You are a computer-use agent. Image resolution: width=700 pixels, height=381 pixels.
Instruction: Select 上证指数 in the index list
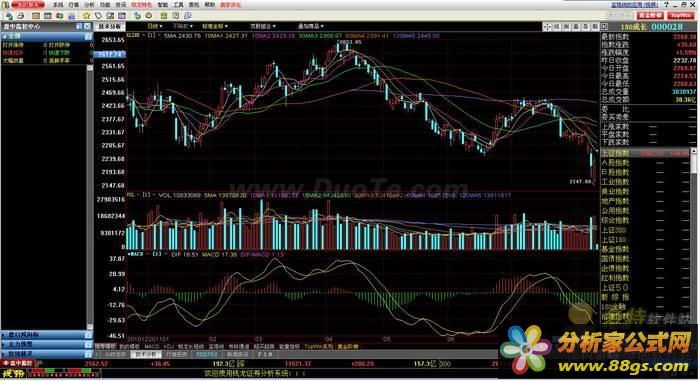(x=645, y=153)
